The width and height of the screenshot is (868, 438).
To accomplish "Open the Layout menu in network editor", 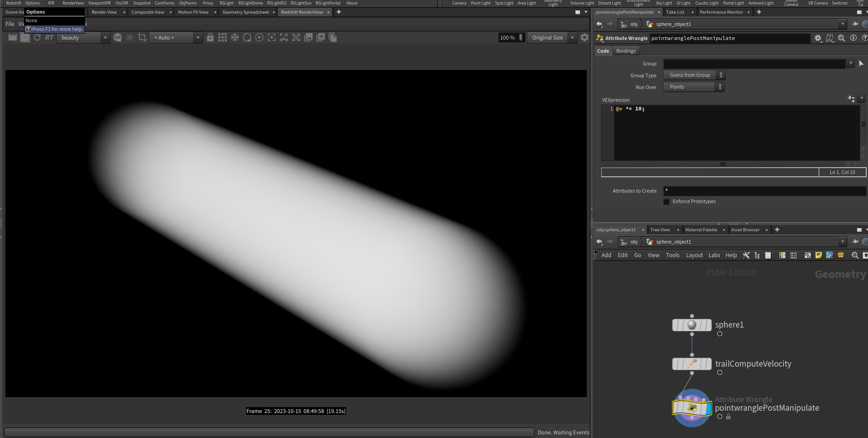I will pyautogui.click(x=694, y=255).
